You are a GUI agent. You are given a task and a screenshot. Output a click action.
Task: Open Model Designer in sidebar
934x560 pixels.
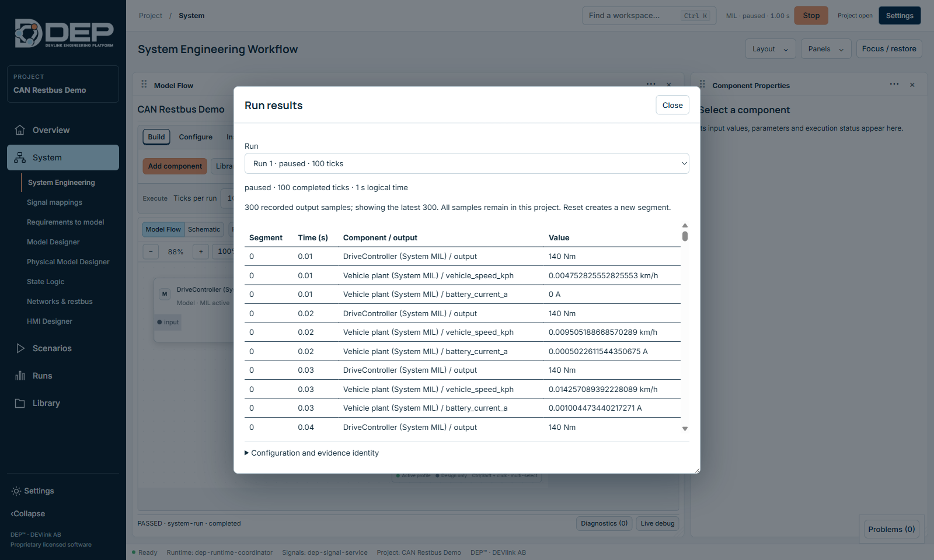tap(53, 242)
